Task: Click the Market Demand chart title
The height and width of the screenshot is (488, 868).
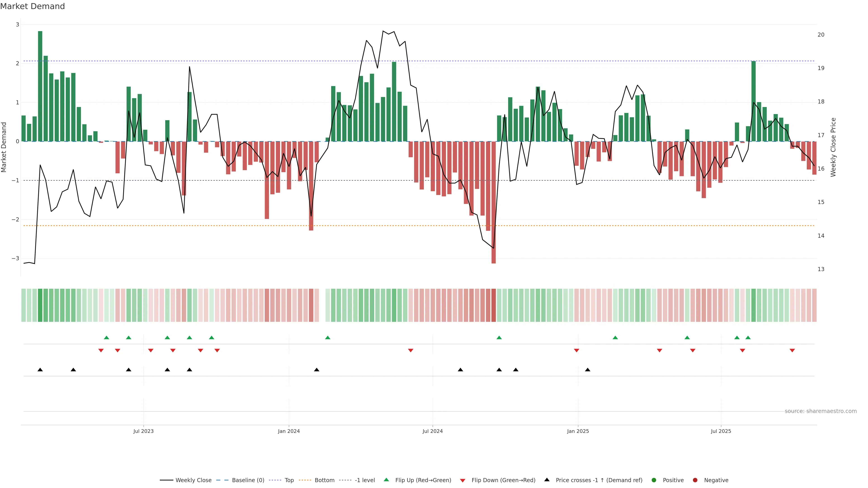Action: coord(32,6)
